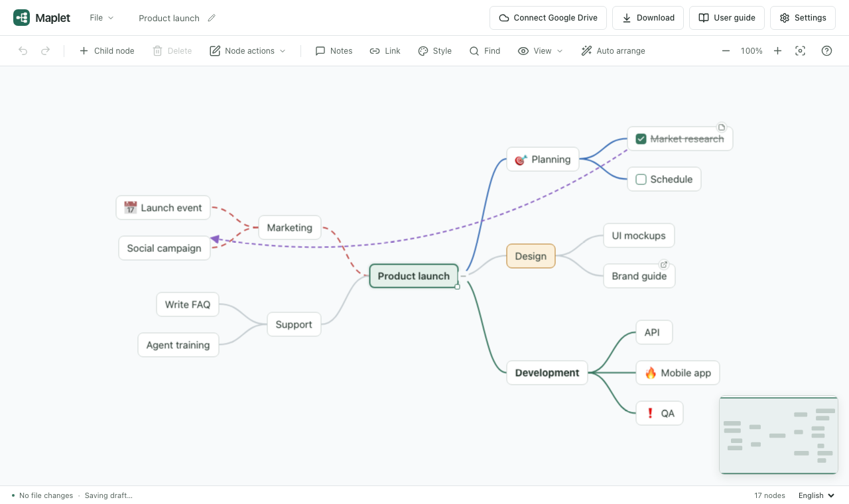
Task: Open the external link icon on Brand guide
Action: pyautogui.click(x=663, y=265)
